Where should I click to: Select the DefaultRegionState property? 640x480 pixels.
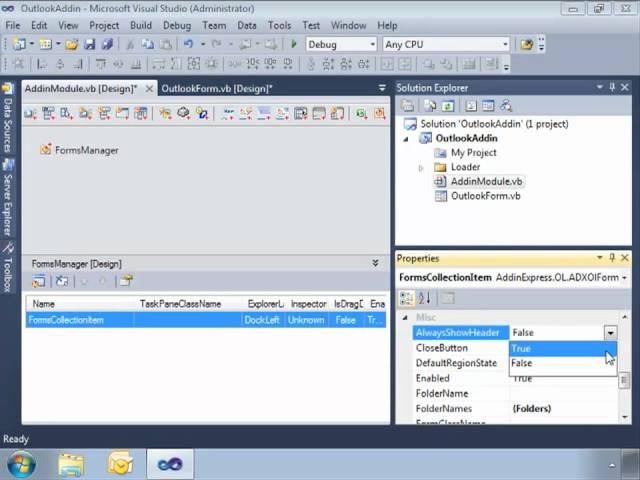click(x=456, y=363)
